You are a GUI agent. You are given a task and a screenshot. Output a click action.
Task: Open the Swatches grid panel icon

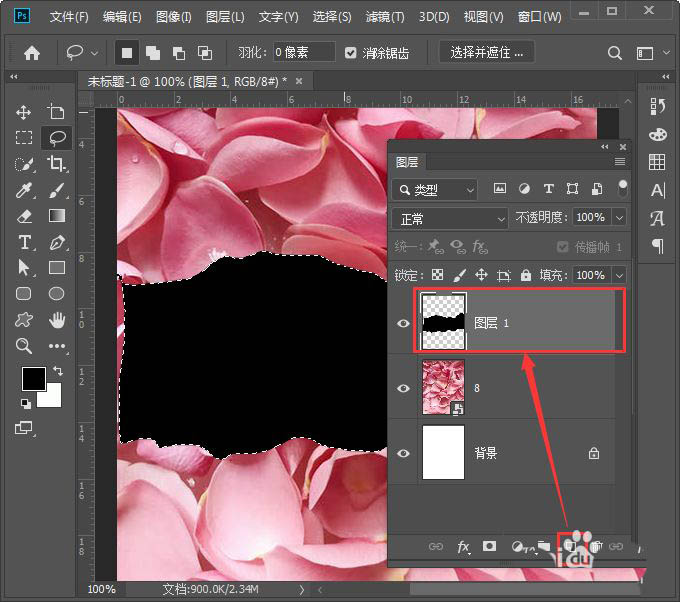point(657,162)
